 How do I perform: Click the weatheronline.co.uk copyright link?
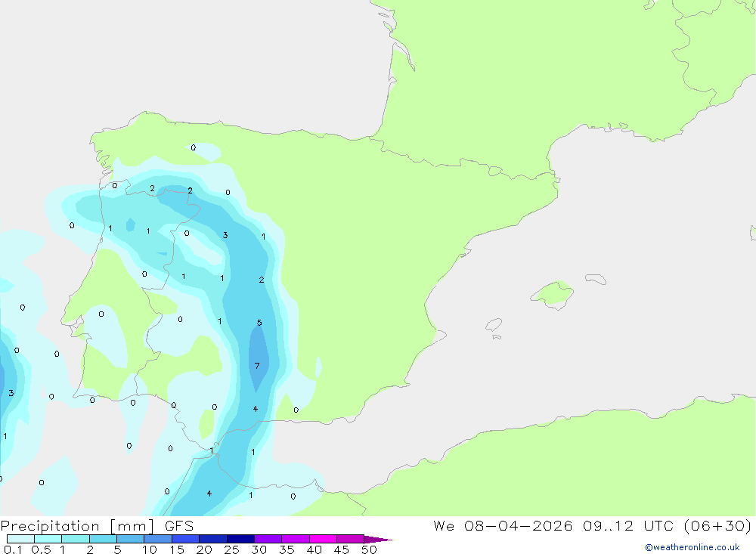[692, 547]
